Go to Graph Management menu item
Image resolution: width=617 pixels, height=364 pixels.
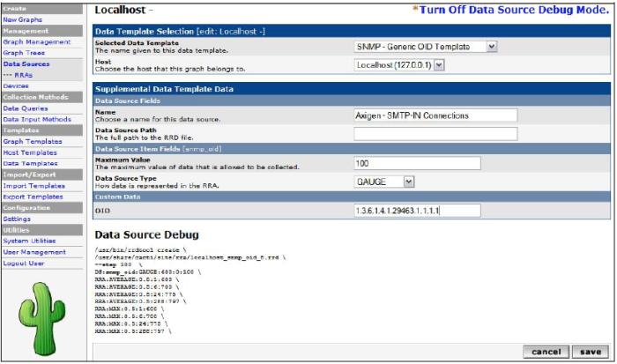[x=36, y=41]
